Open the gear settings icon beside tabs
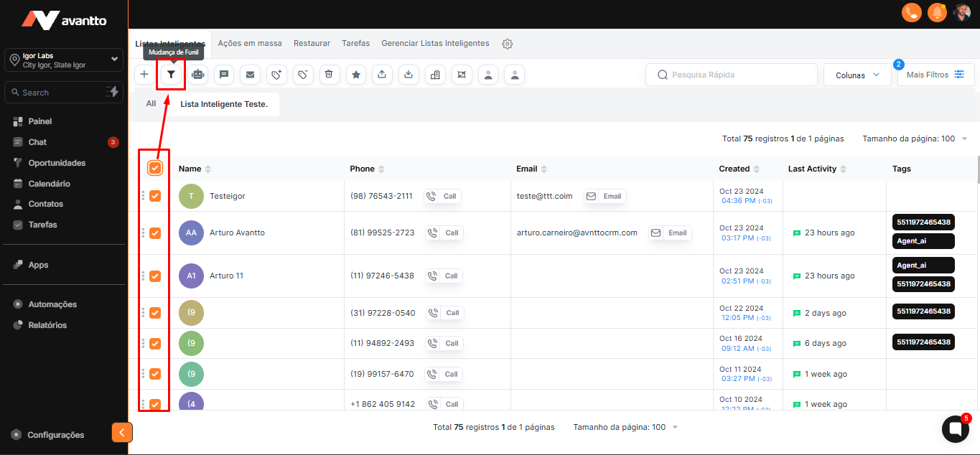 508,44
